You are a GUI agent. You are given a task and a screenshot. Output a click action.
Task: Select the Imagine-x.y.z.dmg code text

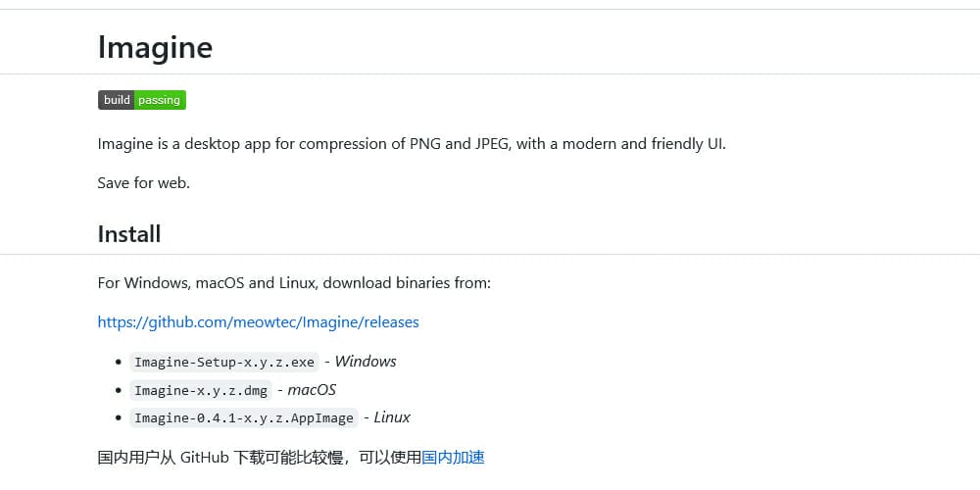tap(201, 391)
